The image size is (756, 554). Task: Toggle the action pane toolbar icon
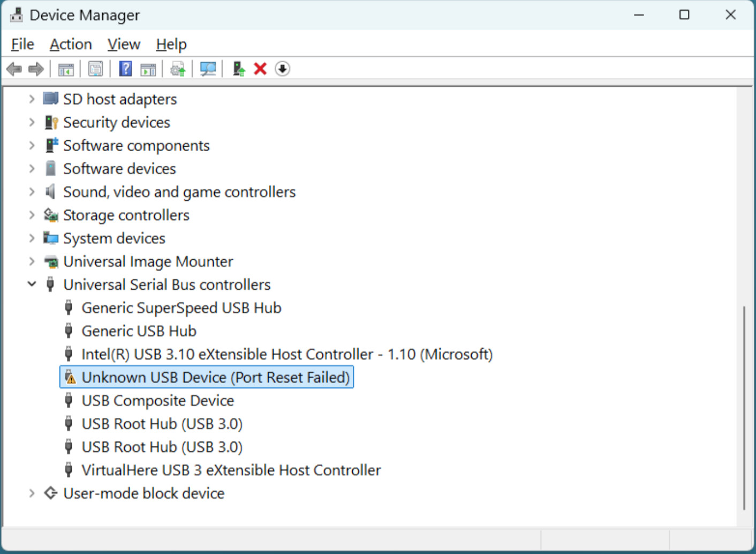pos(148,69)
